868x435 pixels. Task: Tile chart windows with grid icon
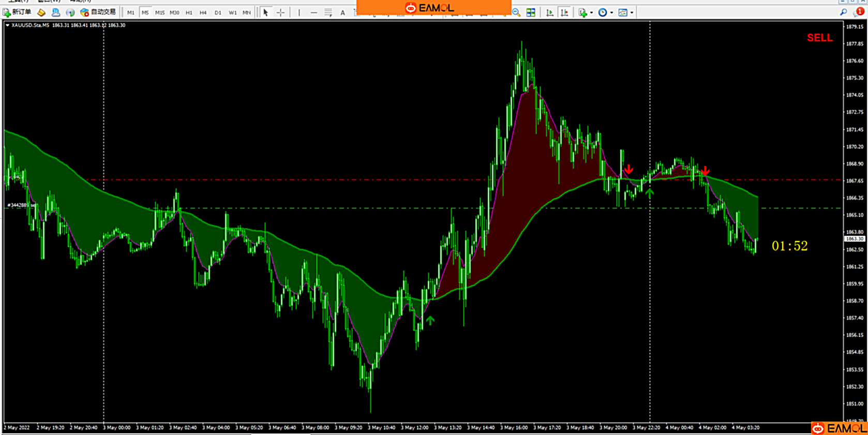[531, 12]
